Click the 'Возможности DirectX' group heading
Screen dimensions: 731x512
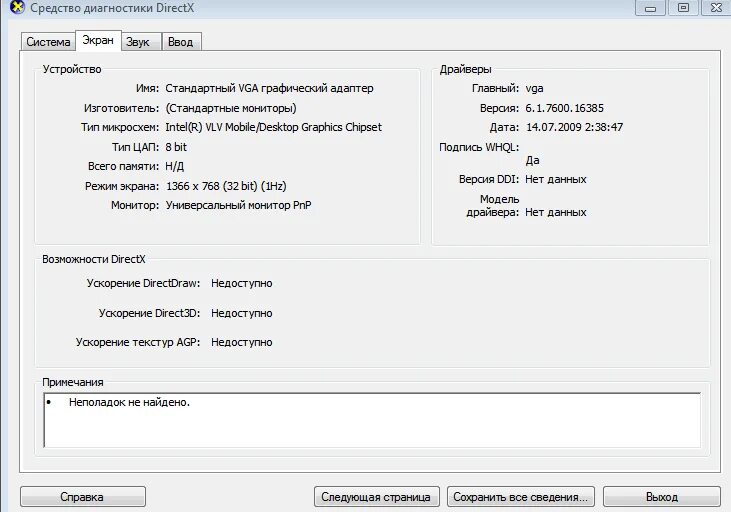94,259
